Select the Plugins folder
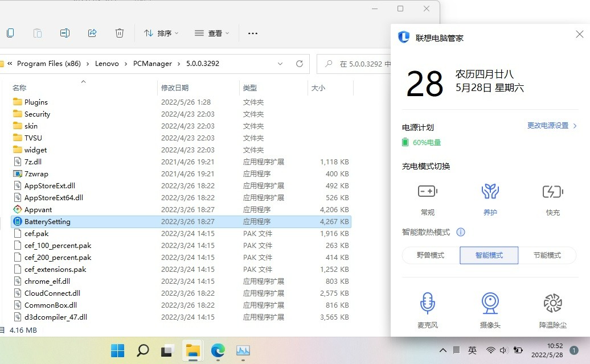 click(x=36, y=102)
